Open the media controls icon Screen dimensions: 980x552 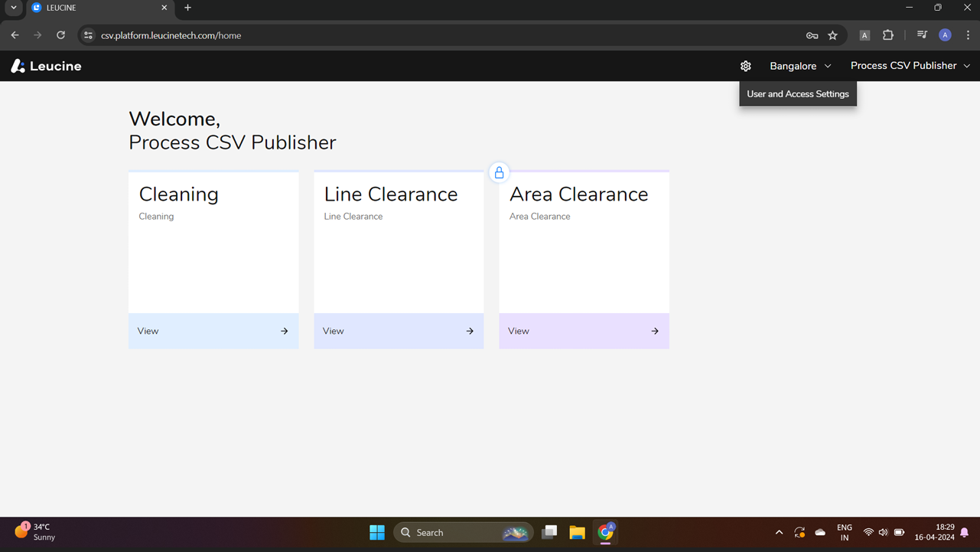pyautogui.click(x=922, y=35)
